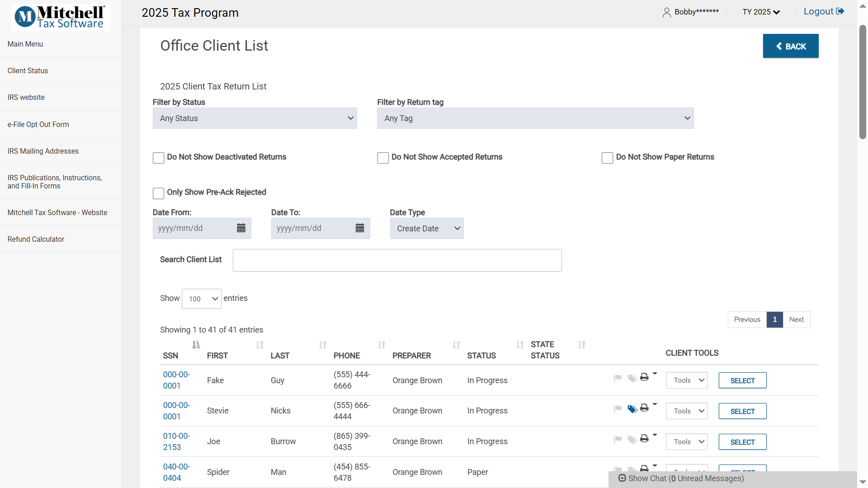Enable Do Not Show Accepted Returns
Screen dimensions: 868x488
coord(383,158)
